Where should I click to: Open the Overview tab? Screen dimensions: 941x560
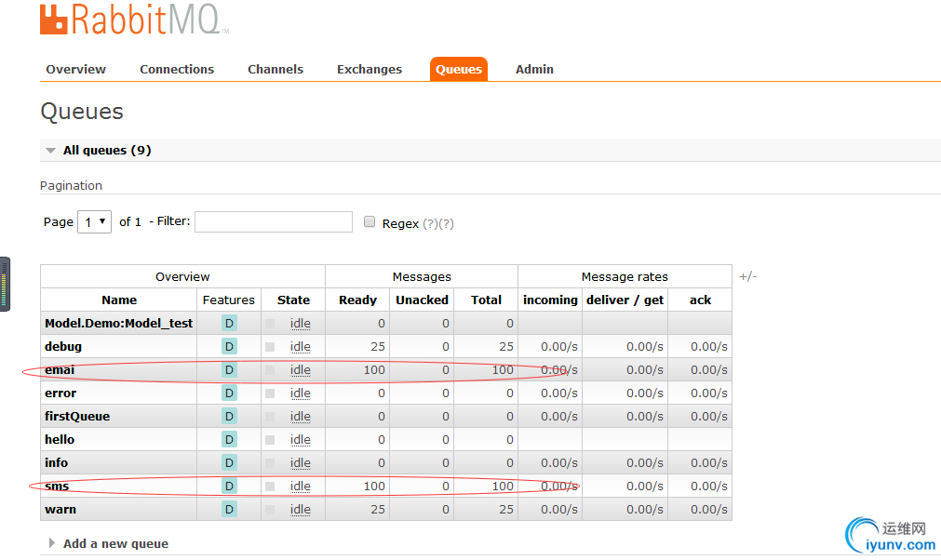(x=76, y=70)
